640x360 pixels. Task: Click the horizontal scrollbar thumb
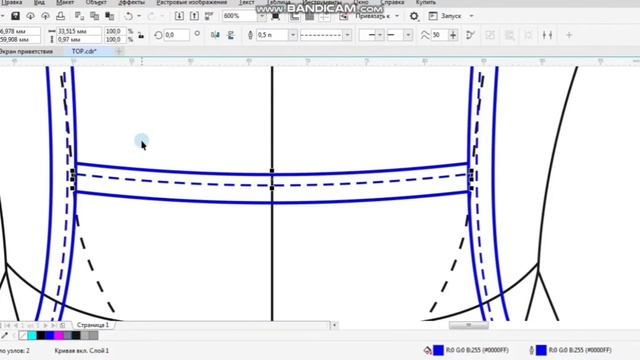(469, 325)
